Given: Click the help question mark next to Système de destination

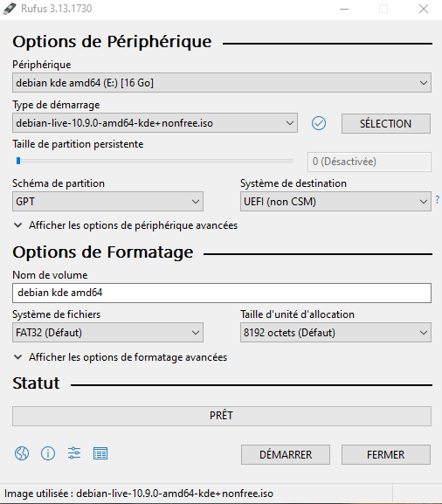Looking at the screenshot, I should [438, 200].
